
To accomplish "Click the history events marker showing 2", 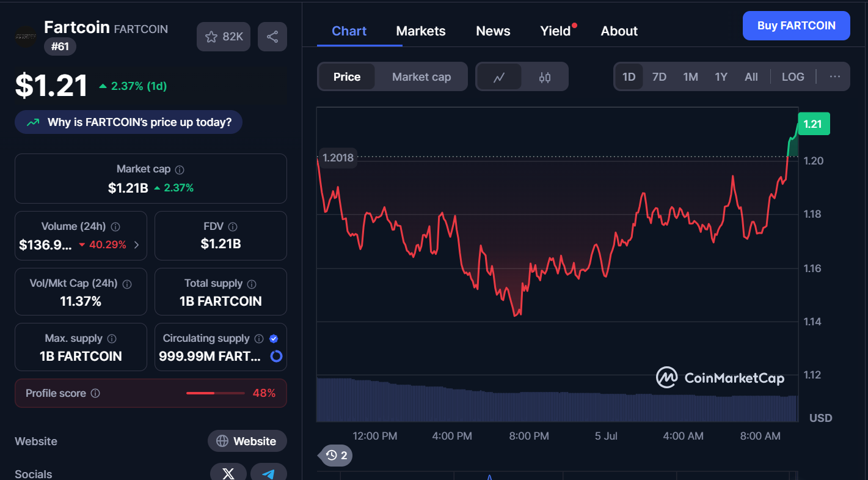I will (337, 456).
